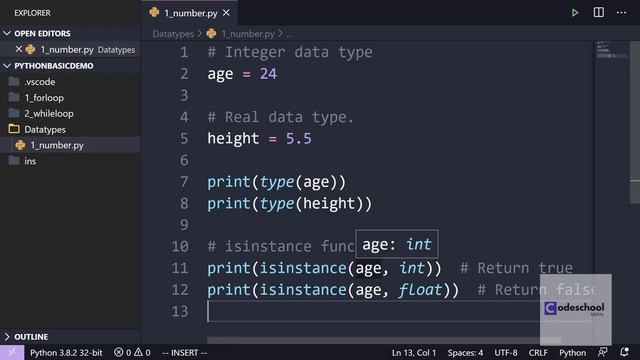
Task: Change the CRLF end of line sequence
Action: [538, 353]
